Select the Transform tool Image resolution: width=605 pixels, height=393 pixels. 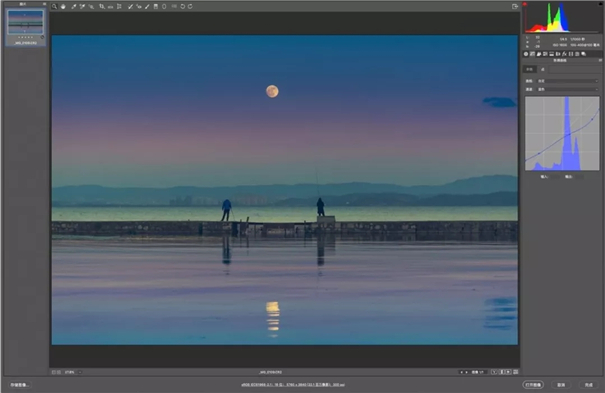point(119,7)
